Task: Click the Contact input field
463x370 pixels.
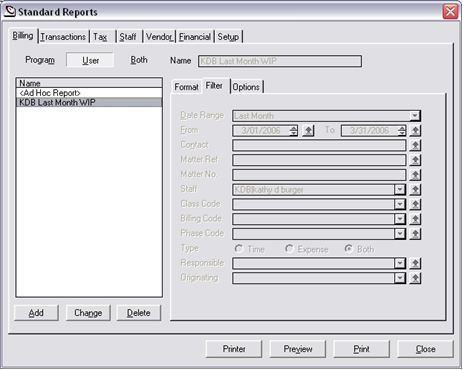Action: pyautogui.click(x=319, y=145)
